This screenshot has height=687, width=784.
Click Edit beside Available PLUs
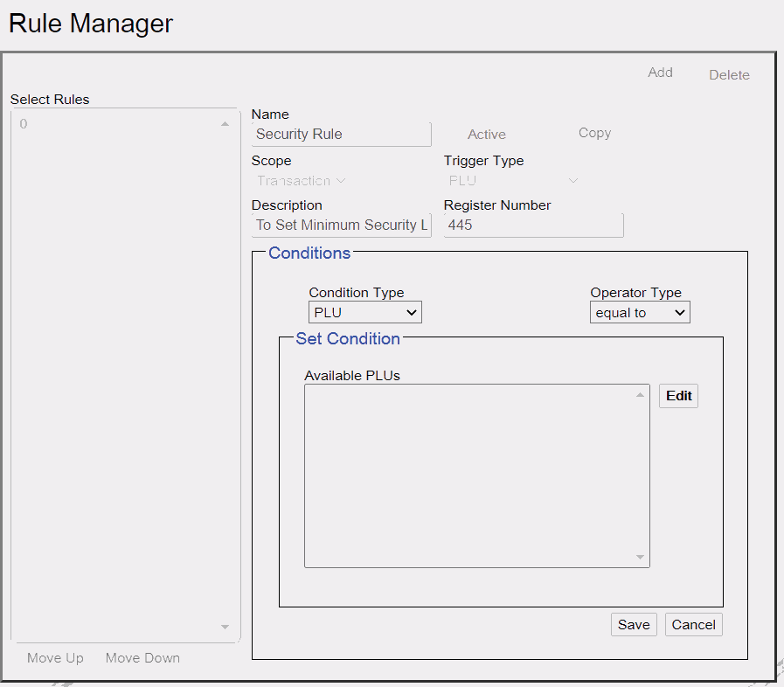678,396
